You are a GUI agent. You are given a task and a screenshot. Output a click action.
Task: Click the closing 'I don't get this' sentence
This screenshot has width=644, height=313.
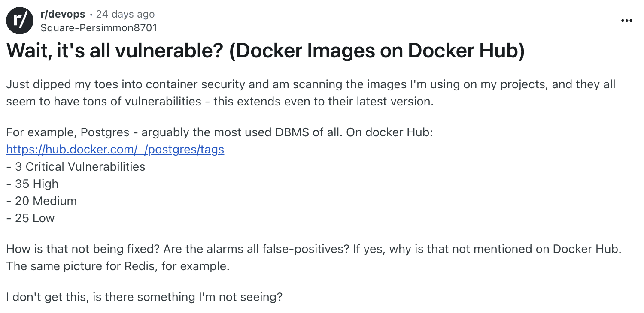click(x=144, y=297)
